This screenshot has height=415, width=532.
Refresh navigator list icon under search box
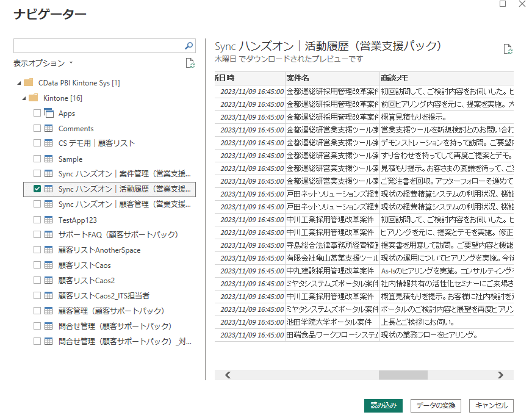pos(190,63)
